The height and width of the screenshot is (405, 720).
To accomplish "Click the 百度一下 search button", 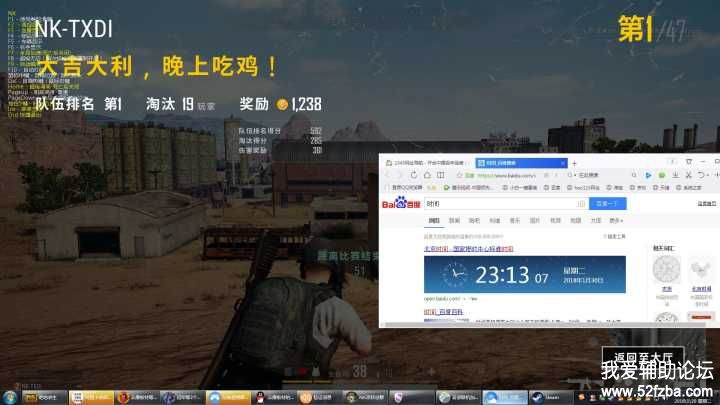I will click(608, 203).
